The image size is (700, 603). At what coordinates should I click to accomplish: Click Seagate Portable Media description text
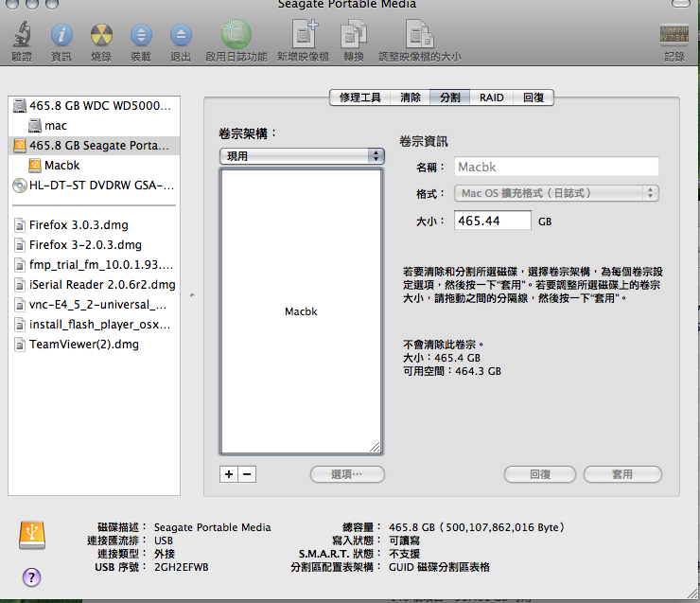[213, 527]
